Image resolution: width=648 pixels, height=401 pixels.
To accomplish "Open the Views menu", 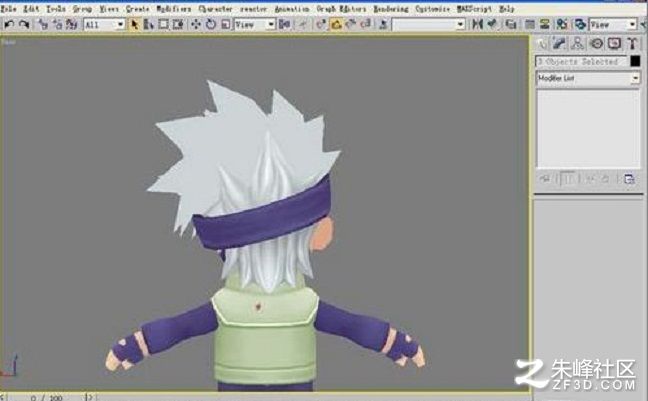I will point(109,9).
